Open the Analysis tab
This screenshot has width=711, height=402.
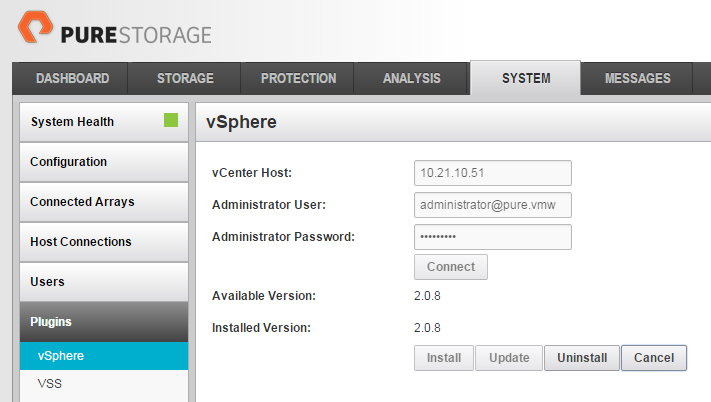point(412,78)
